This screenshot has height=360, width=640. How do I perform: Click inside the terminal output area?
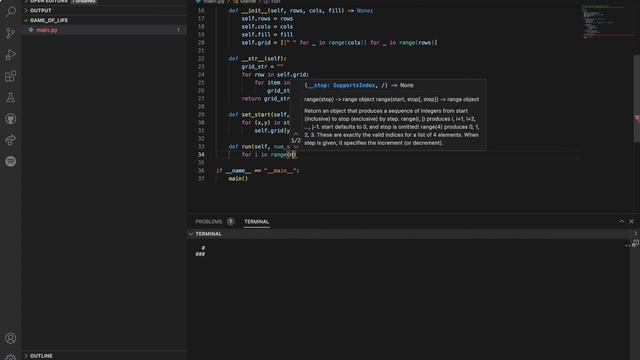pos(408,300)
